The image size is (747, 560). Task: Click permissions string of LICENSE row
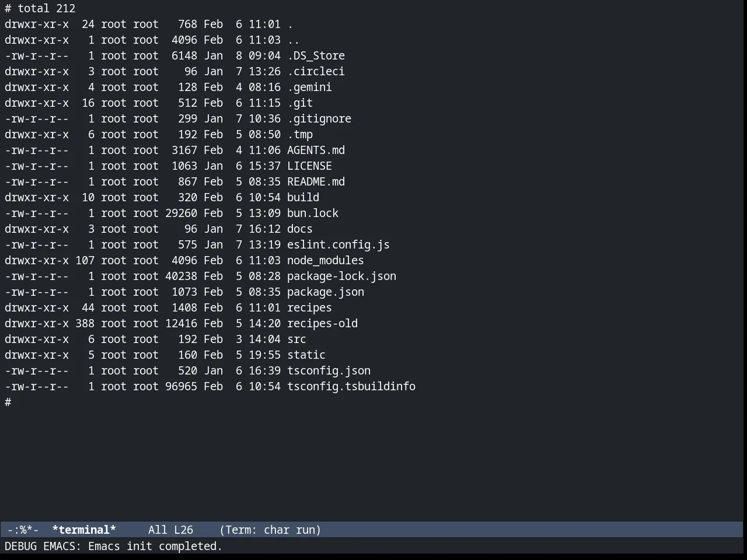(37, 166)
